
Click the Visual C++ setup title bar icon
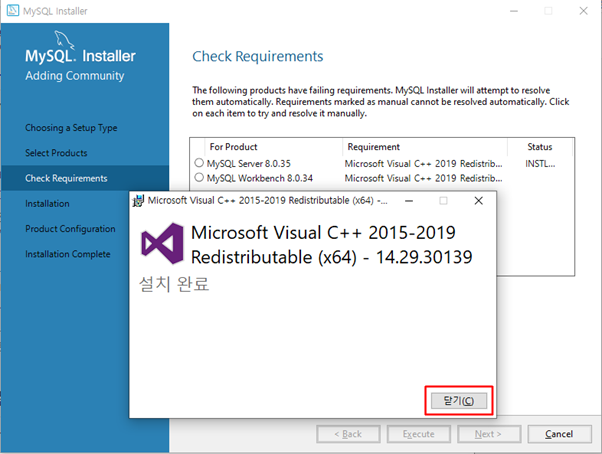coord(138,201)
